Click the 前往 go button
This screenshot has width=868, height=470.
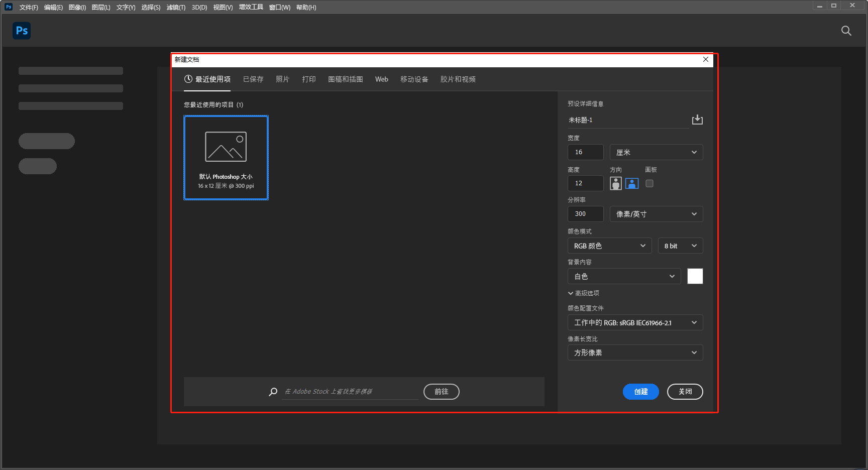point(441,392)
